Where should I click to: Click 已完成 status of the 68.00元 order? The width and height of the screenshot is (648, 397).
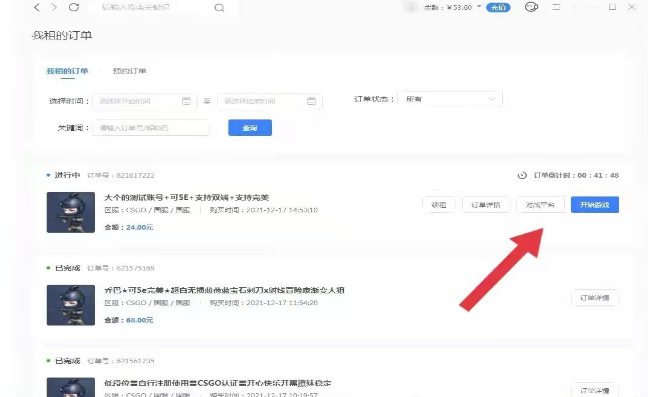click(x=67, y=268)
